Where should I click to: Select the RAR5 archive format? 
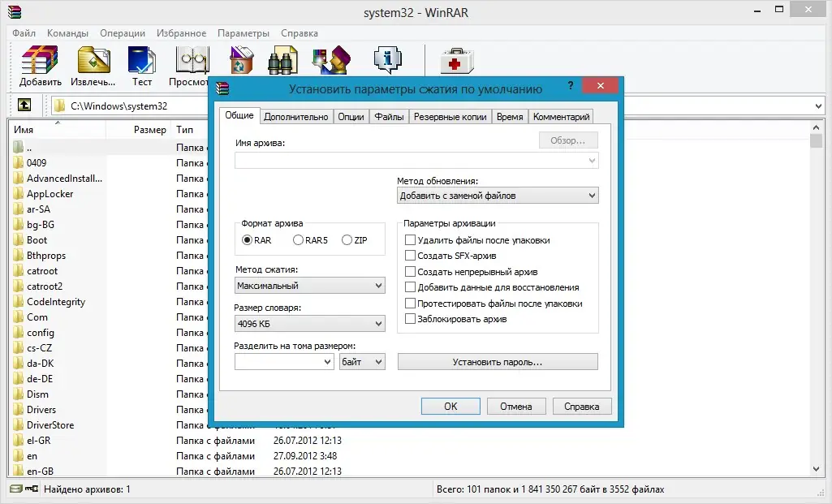click(298, 240)
